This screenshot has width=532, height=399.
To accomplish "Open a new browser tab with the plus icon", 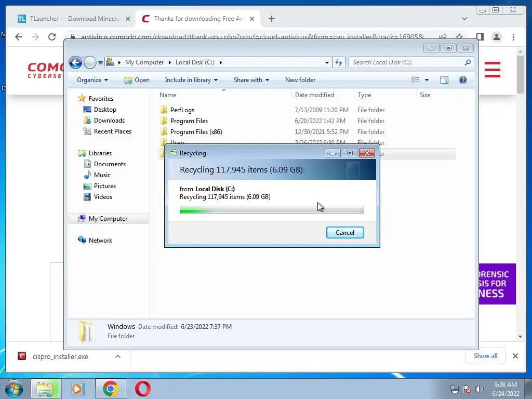I will tap(271, 19).
